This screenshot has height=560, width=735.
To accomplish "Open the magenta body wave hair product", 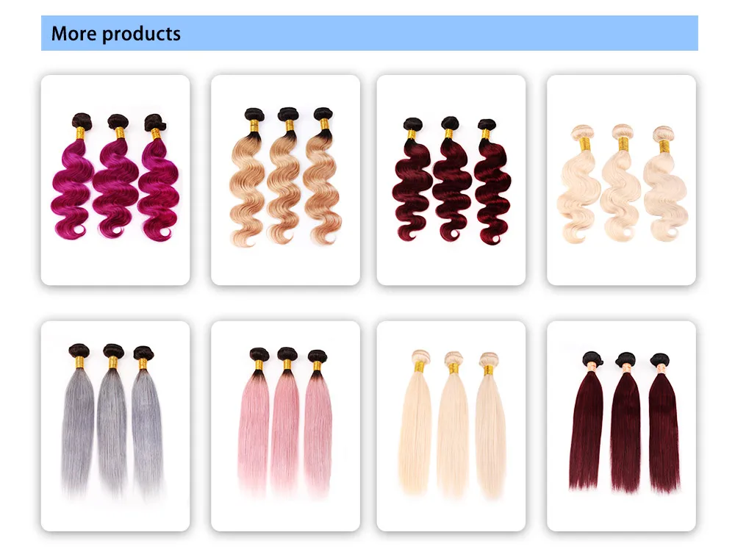I will pos(115,180).
